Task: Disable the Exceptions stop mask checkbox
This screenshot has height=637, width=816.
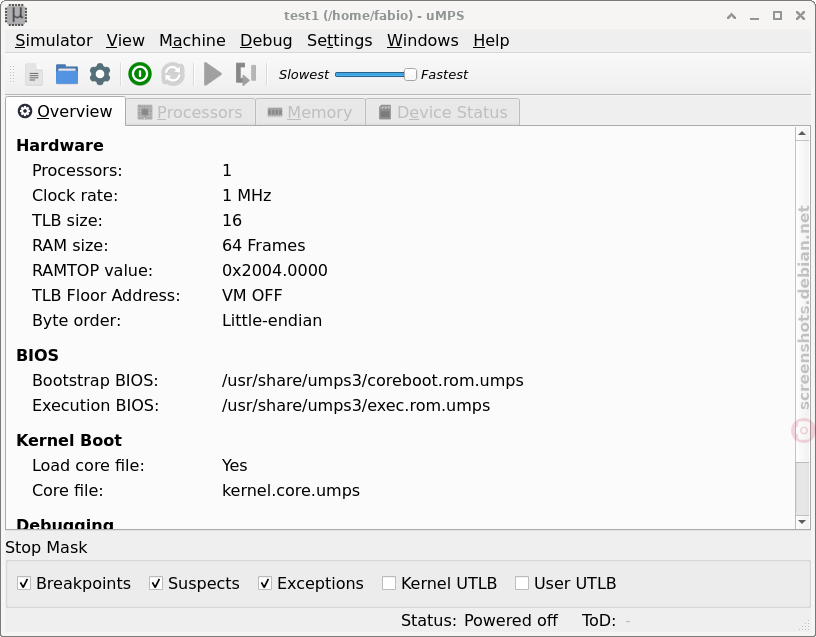Action: pyautogui.click(x=265, y=583)
